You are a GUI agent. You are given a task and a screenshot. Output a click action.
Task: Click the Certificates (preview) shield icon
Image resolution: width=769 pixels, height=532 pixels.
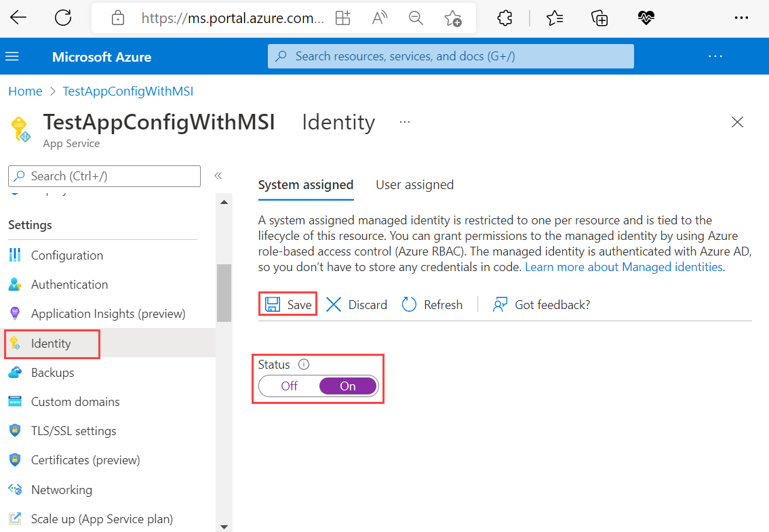click(x=15, y=460)
